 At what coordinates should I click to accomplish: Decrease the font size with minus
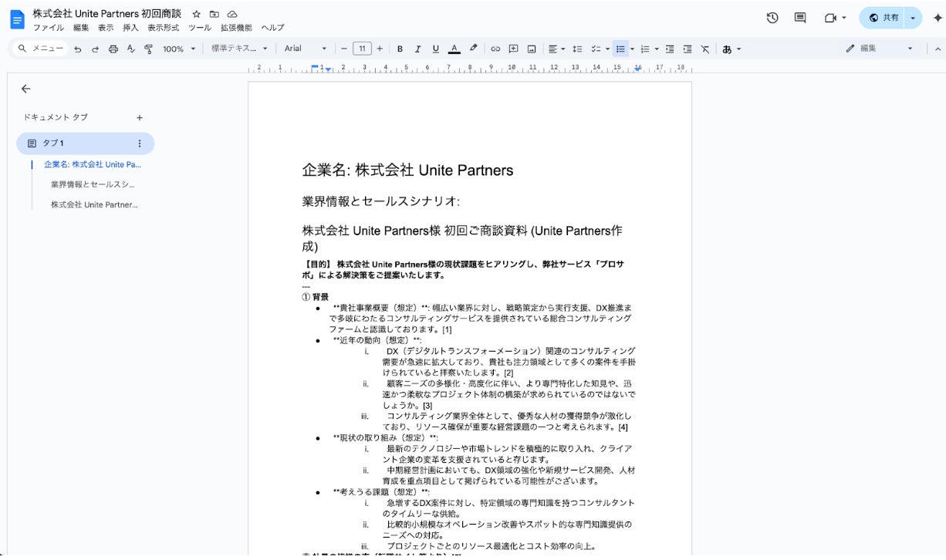344,49
